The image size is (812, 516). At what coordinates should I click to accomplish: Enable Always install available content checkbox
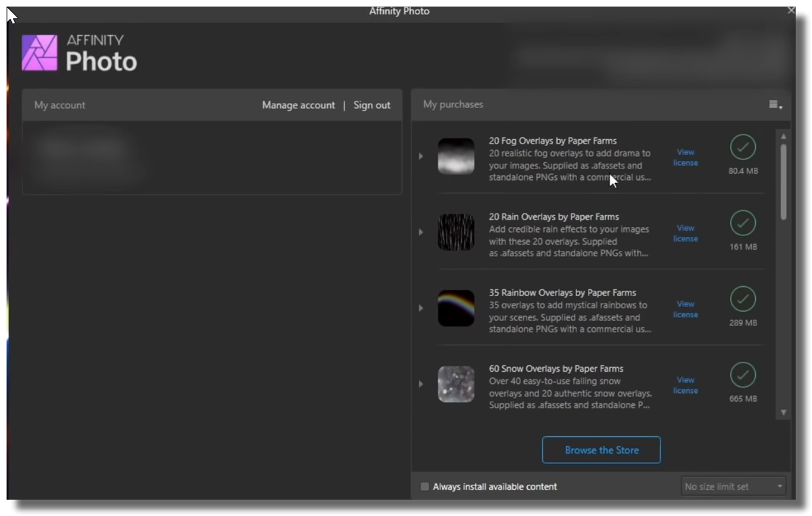point(425,486)
